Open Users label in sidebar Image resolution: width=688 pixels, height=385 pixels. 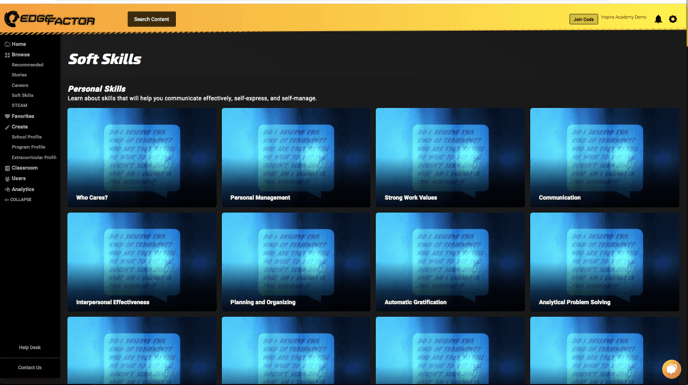pyautogui.click(x=18, y=179)
